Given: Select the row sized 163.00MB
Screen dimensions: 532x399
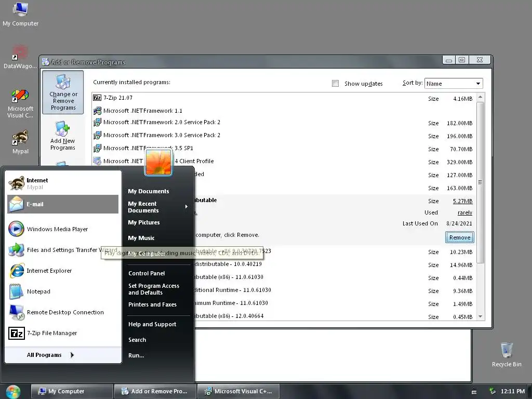Looking at the screenshot, I should click(x=334, y=188).
